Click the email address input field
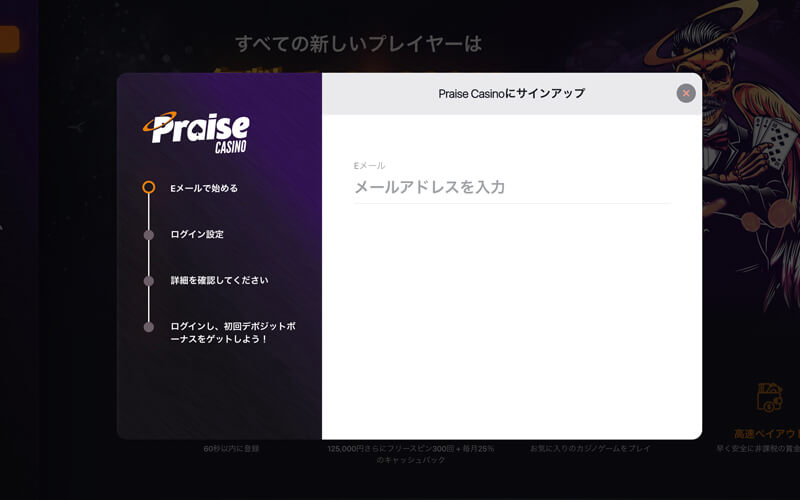The height and width of the screenshot is (500, 800). [512, 187]
